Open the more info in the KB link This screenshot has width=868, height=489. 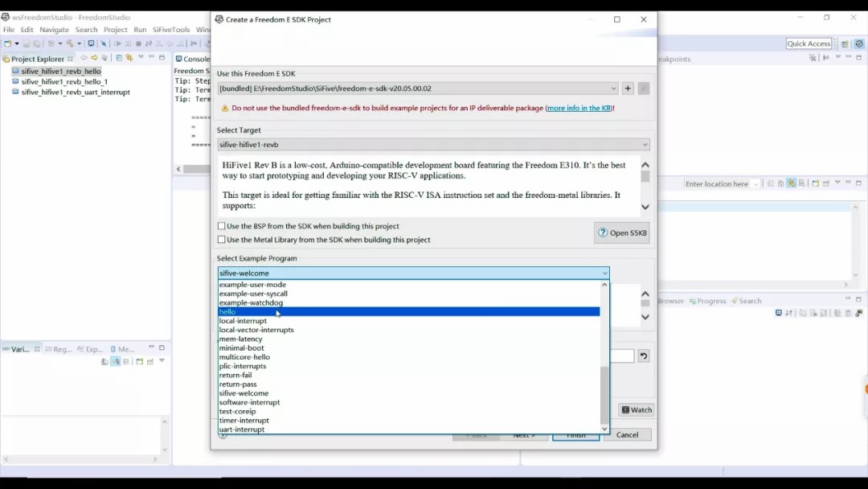click(579, 108)
